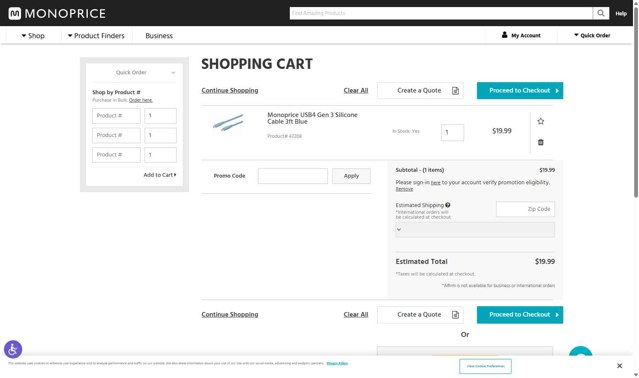Click the second Product # field
Screen dimensions: 639x378
tap(116, 135)
